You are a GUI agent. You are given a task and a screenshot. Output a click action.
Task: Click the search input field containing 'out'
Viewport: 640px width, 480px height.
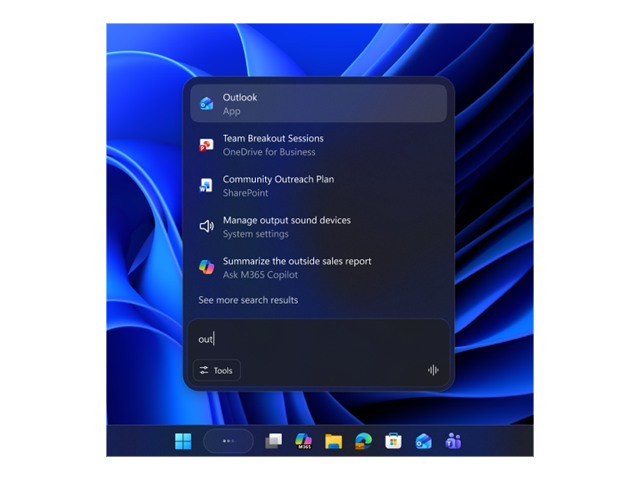(318, 339)
